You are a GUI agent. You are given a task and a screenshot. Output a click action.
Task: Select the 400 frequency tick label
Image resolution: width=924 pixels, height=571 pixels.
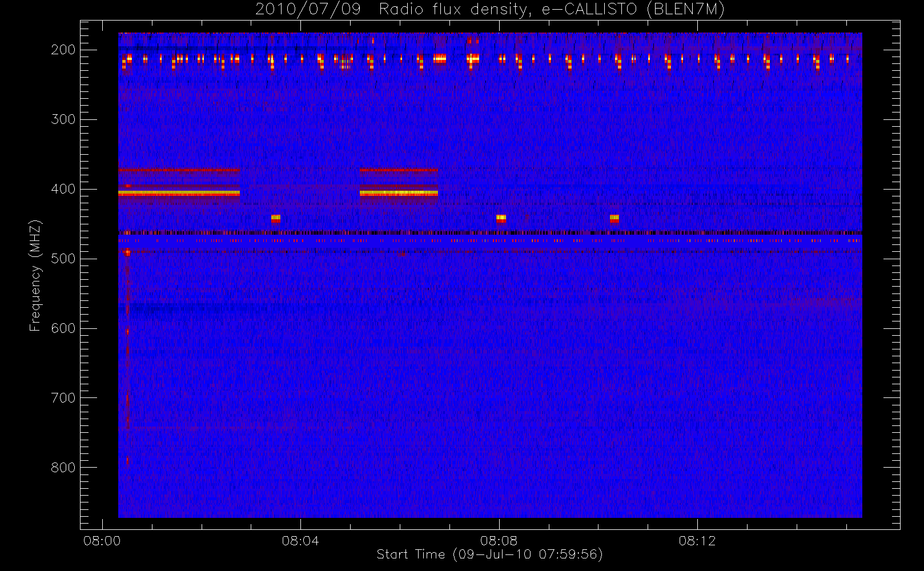click(x=63, y=189)
